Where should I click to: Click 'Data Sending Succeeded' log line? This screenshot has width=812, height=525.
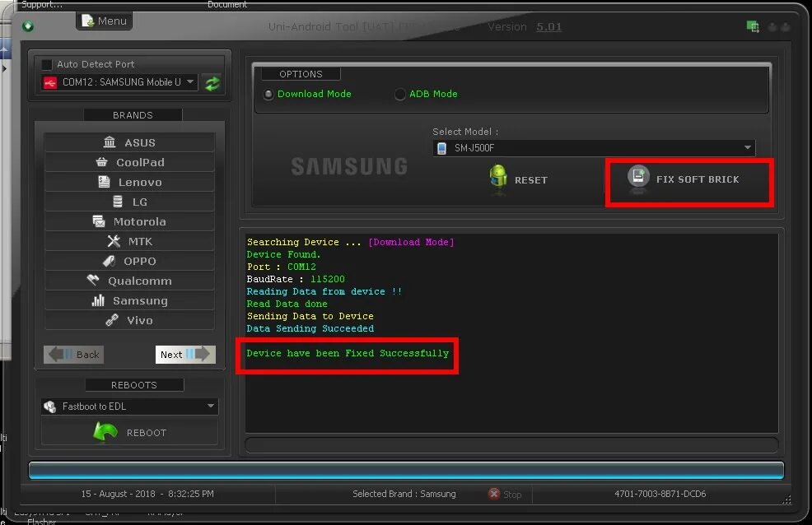[310, 328]
